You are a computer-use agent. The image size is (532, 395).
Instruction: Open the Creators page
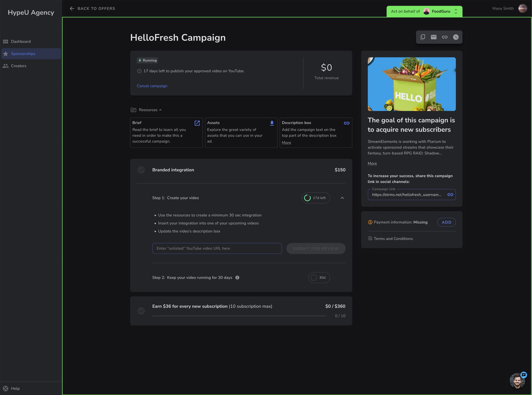tap(19, 66)
